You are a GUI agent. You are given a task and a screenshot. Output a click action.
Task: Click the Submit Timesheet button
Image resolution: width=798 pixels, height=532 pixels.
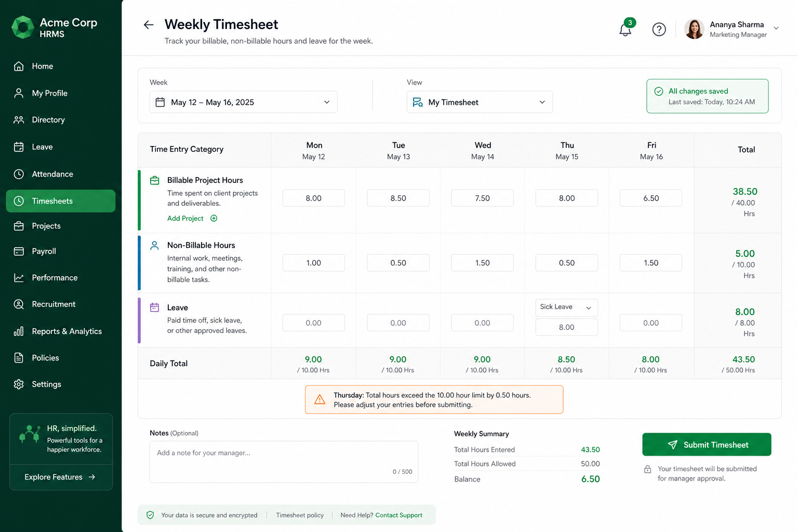[x=707, y=445]
